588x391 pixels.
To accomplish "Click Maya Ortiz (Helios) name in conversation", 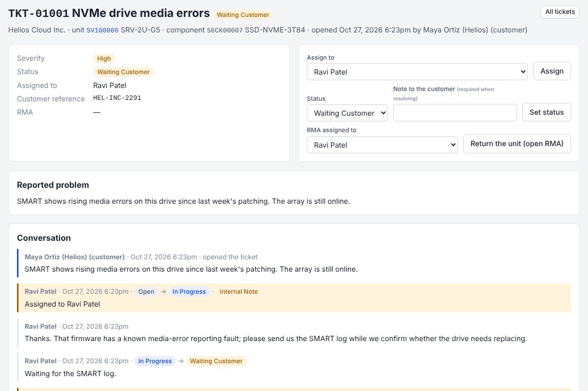I will [x=75, y=257].
